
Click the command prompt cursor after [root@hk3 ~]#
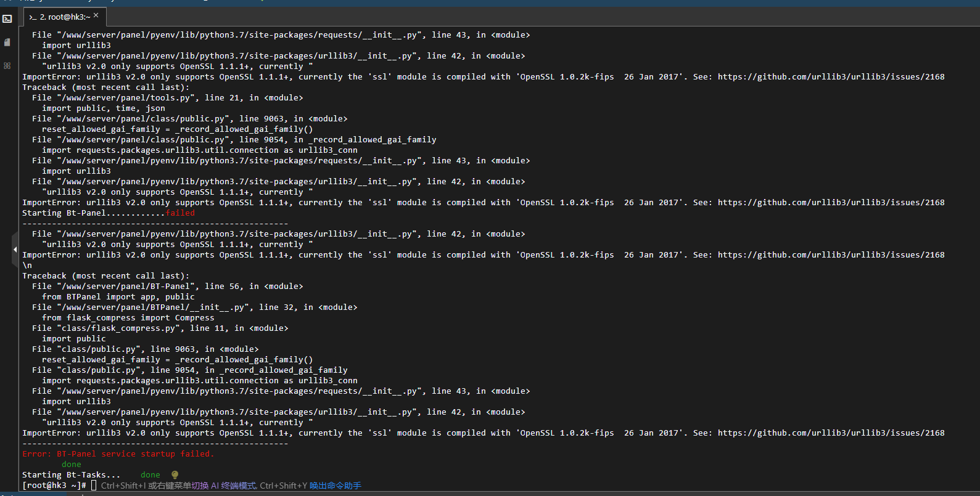coord(94,486)
